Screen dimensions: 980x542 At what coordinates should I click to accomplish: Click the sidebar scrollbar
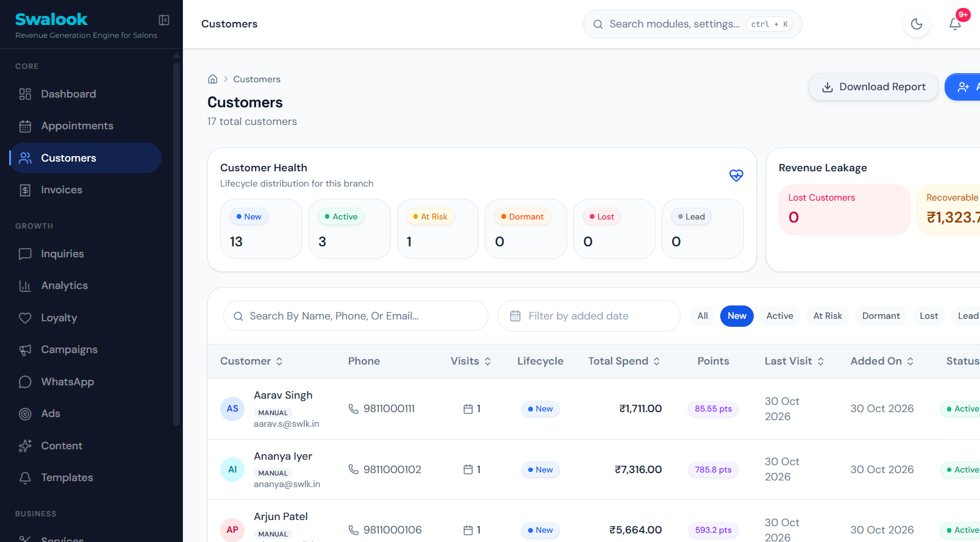tap(177, 244)
